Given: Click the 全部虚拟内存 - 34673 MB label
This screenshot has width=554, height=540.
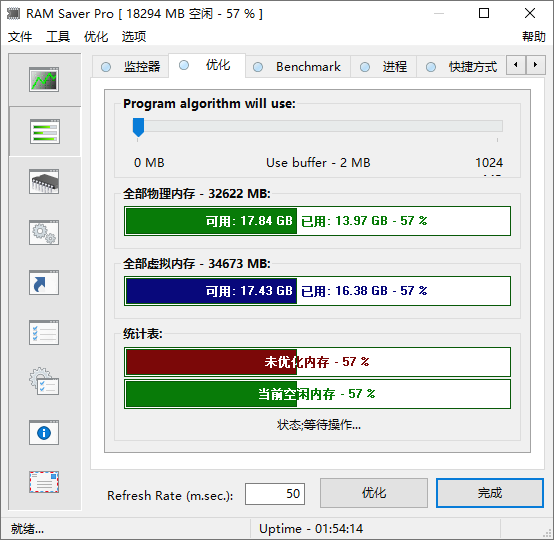Looking at the screenshot, I should tap(197, 264).
